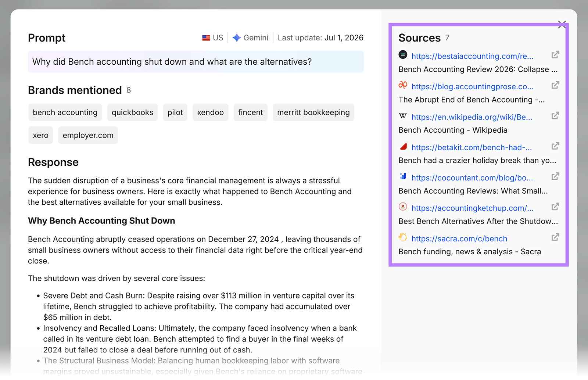
Task: Click the Gemini label
Action: tap(256, 38)
